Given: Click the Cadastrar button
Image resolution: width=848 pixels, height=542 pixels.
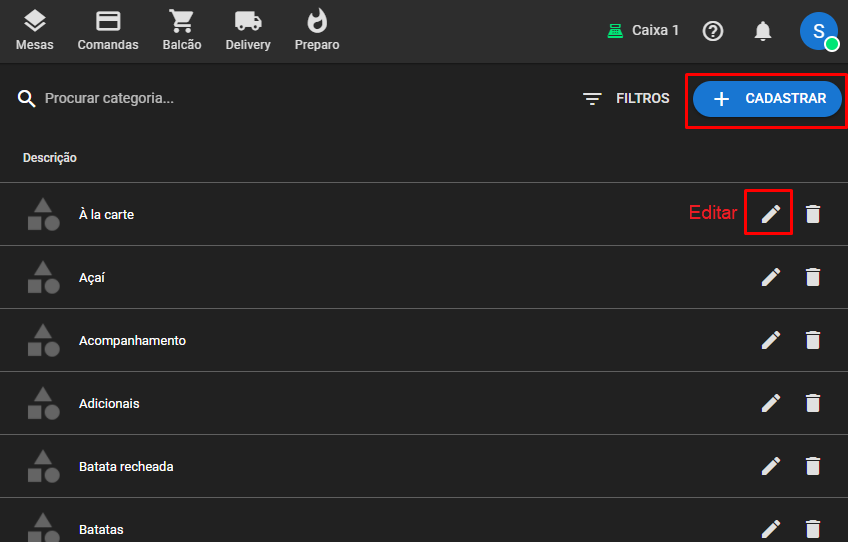Looking at the screenshot, I should (767, 99).
